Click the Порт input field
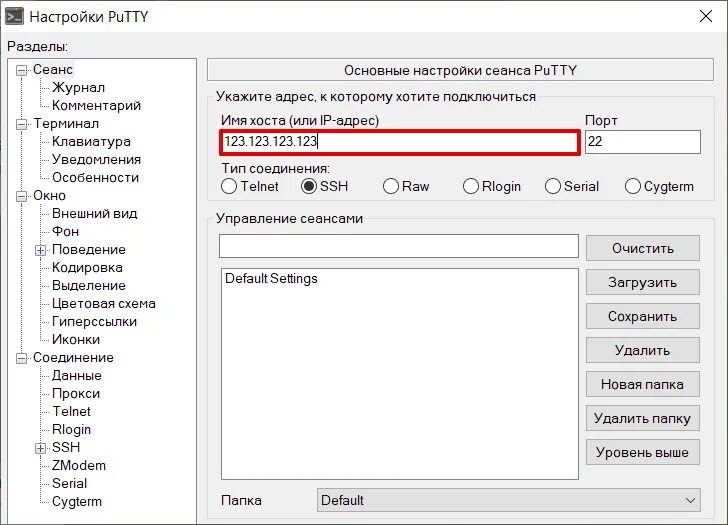 (643, 142)
